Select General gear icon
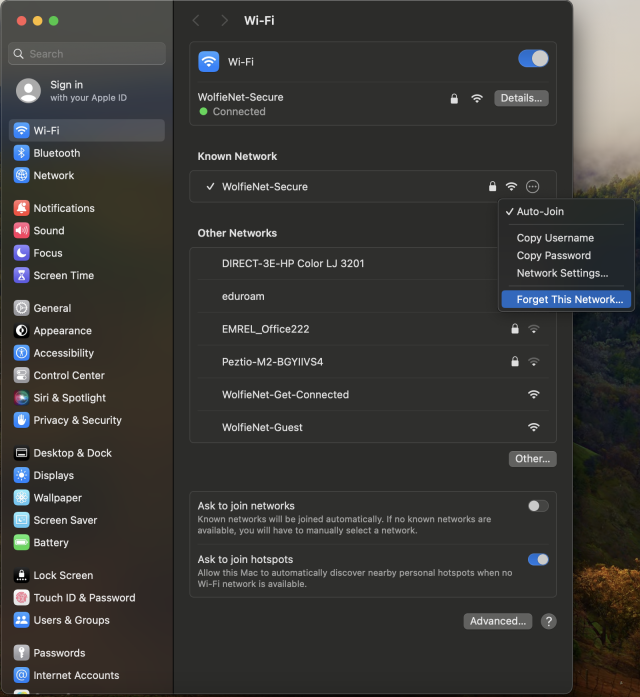 click(x=21, y=308)
